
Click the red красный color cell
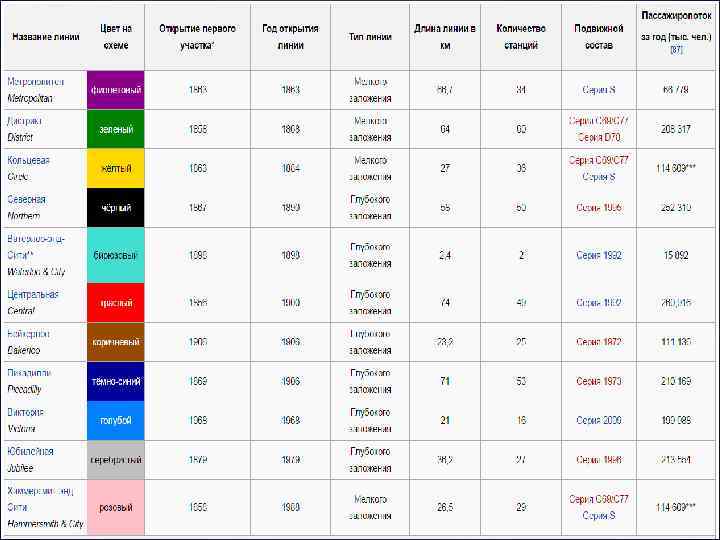[116, 302]
